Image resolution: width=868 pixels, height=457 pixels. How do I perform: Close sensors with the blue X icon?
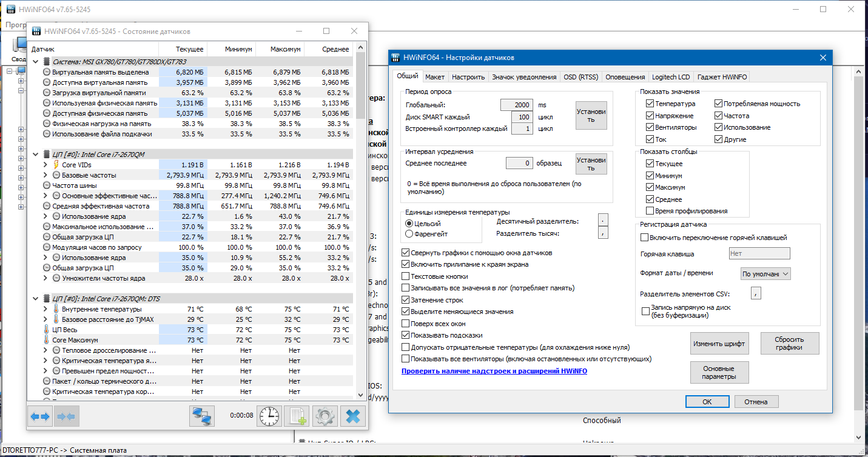point(352,416)
